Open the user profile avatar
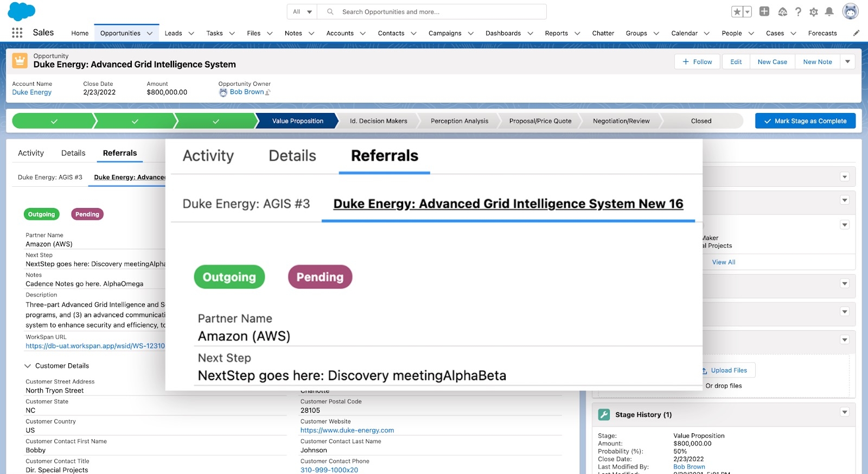The image size is (868, 474). click(x=850, y=11)
